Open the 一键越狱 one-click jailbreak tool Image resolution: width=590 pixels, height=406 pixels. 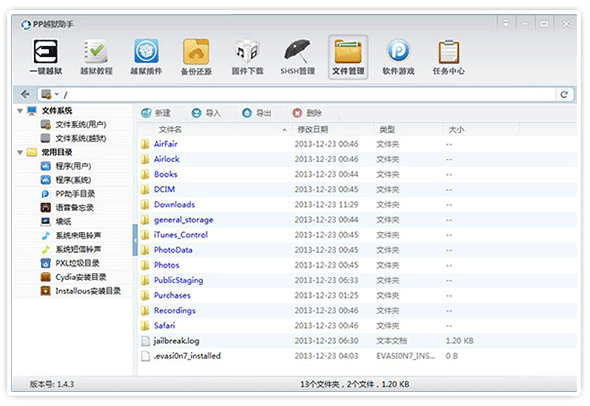[x=46, y=57]
